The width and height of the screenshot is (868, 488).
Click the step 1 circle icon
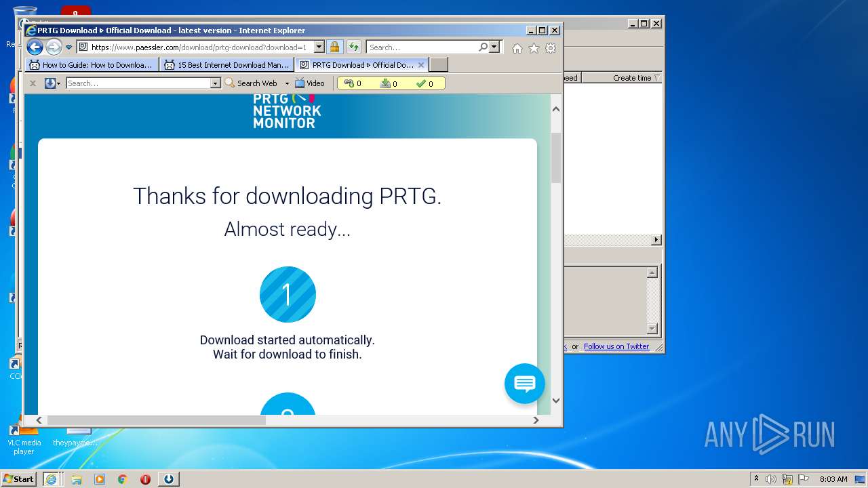288,294
